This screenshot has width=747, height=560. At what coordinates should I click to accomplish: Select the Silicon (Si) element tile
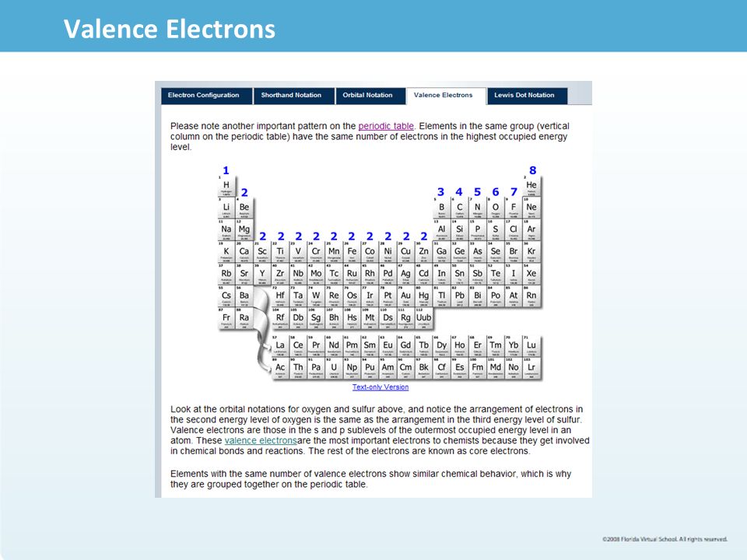coord(460,229)
